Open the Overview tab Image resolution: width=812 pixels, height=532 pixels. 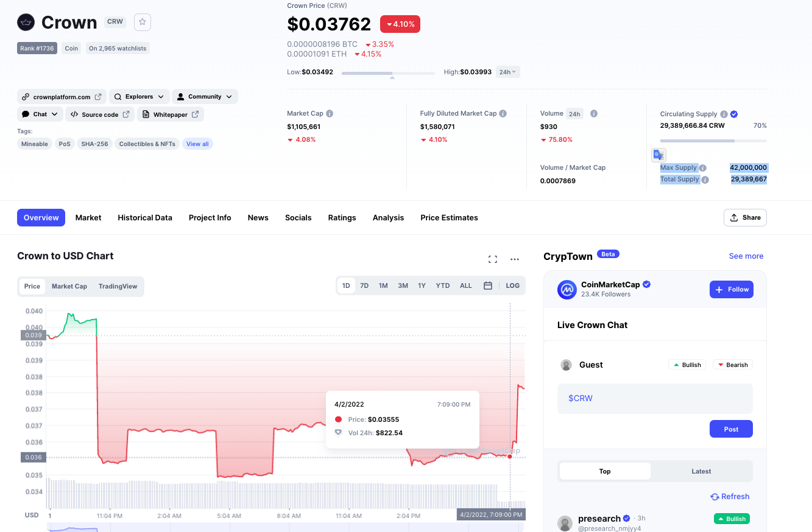pyautogui.click(x=41, y=217)
